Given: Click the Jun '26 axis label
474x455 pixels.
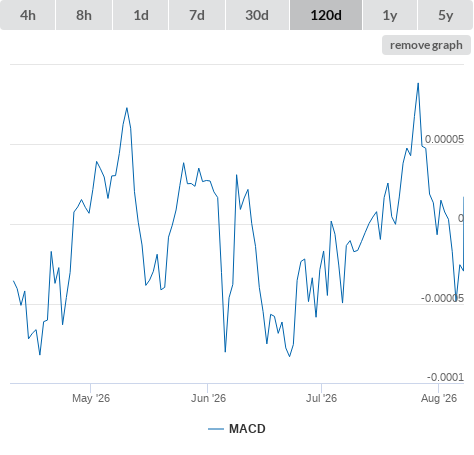Looking at the screenshot, I should click(x=208, y=398).
